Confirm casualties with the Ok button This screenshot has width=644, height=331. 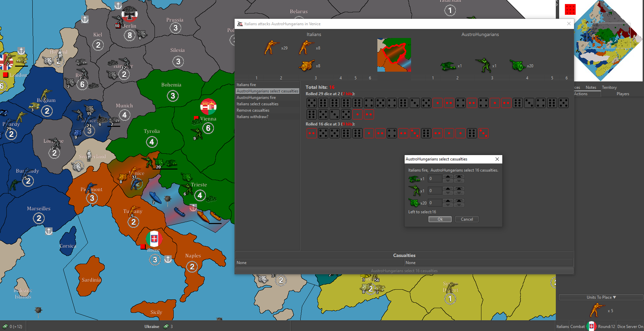(440, 219)
